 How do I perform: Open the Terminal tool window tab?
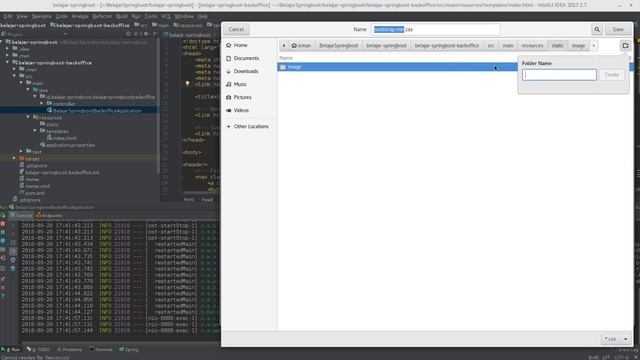pos(100,349)
